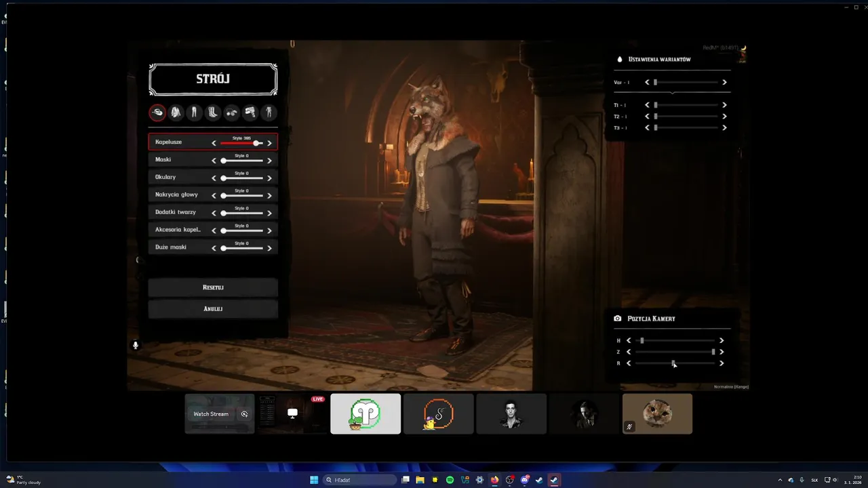Decrease Var - 1 variant left arrow
868x488 pixels.
pyautogui.click(x=647, y=82)
